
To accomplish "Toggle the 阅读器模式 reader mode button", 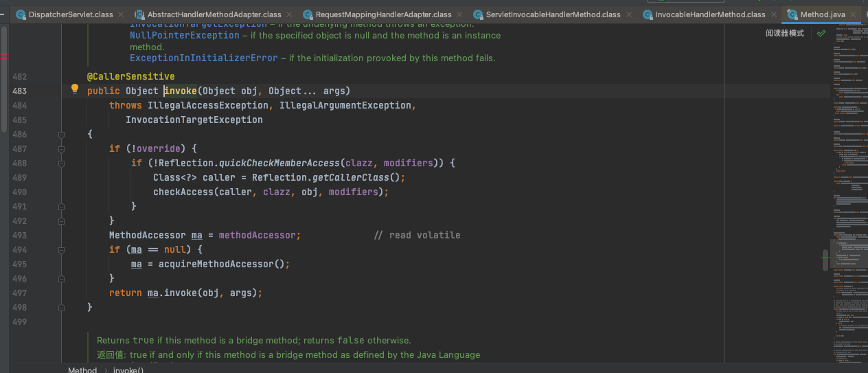I will click(785, 33).
